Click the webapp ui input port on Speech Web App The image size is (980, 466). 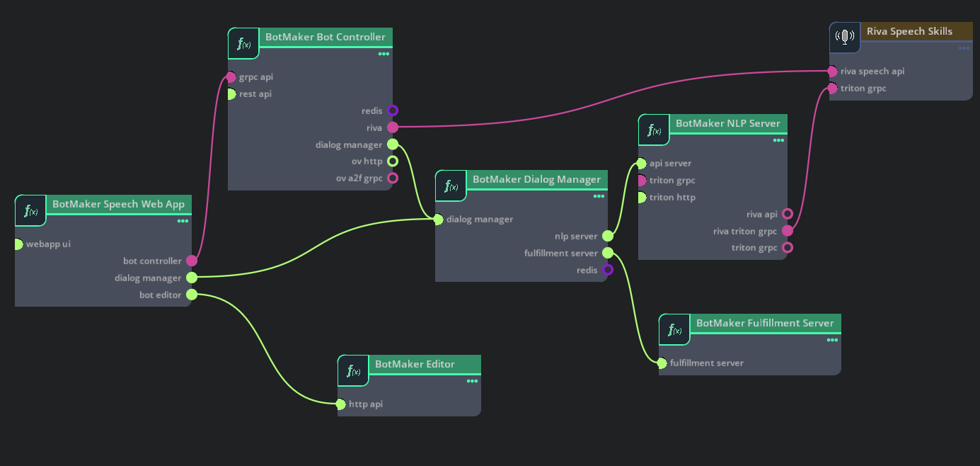18,244
